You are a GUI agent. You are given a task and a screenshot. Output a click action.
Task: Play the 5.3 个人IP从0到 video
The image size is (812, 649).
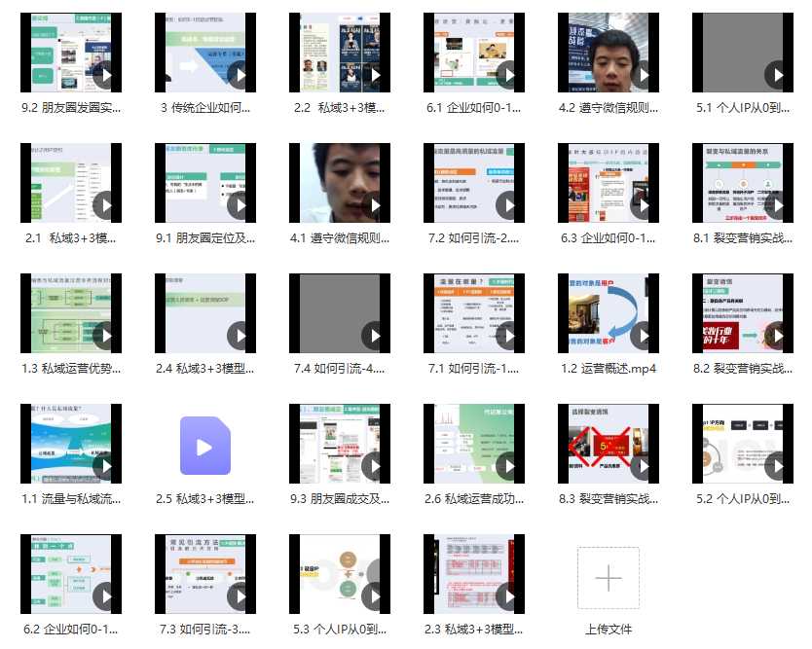[373, 596]
